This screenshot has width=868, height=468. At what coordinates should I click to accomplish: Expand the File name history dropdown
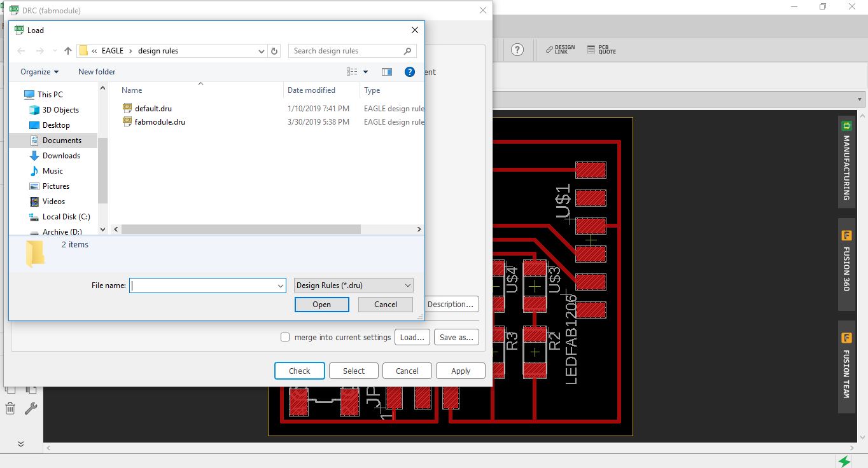[x=281, y=286]
